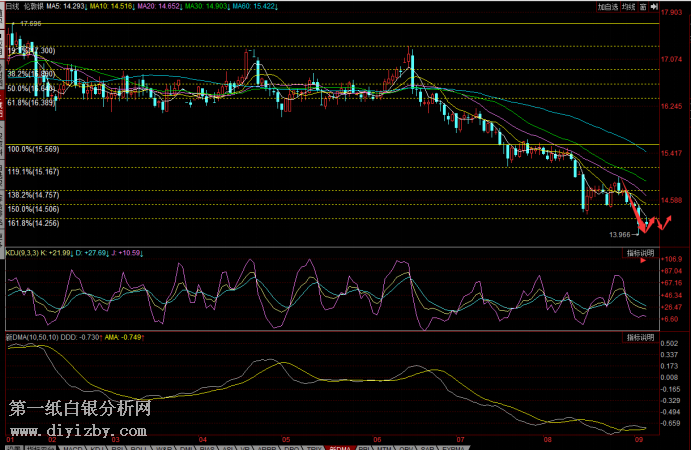Select the highlighted DMA tab in the bottom indicator bar
Viewport: 691px width, 451px height.
(340, 447)
